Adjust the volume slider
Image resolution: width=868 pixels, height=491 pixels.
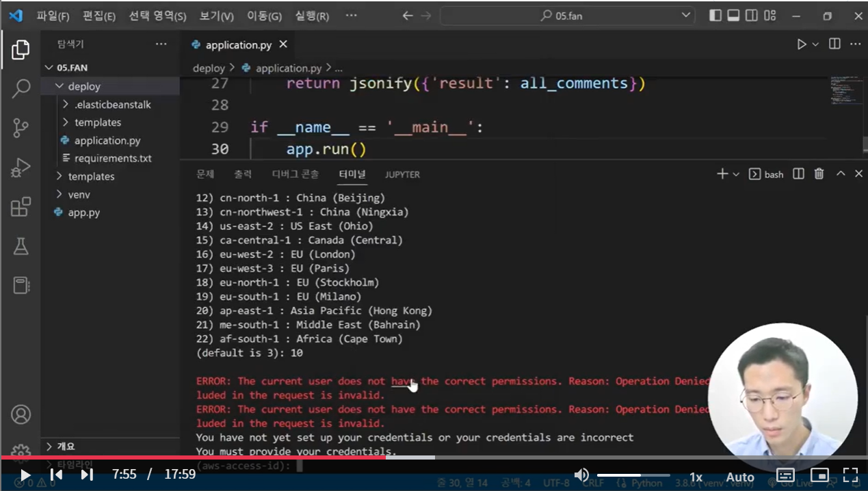633,475
